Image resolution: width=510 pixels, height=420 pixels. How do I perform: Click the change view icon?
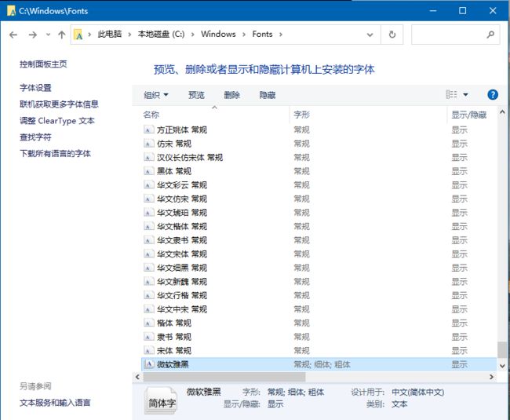coord(451,95)
